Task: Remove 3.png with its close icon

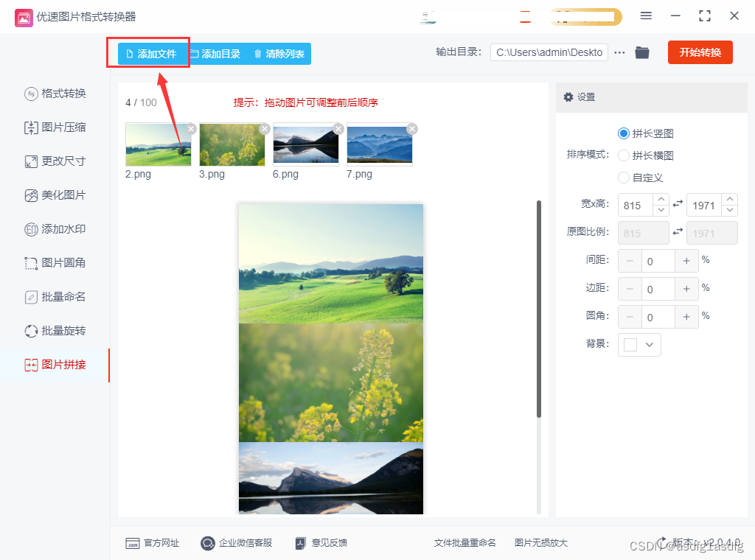Action: coord(265,128)
